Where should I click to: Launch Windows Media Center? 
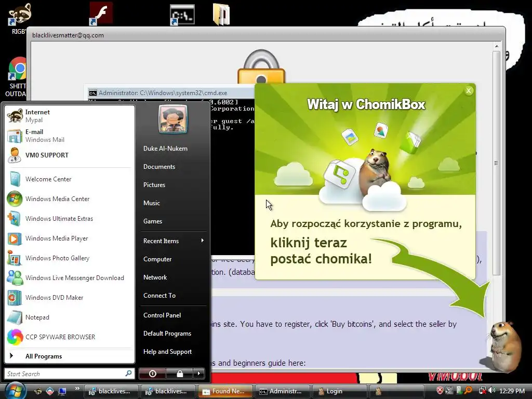70,199
